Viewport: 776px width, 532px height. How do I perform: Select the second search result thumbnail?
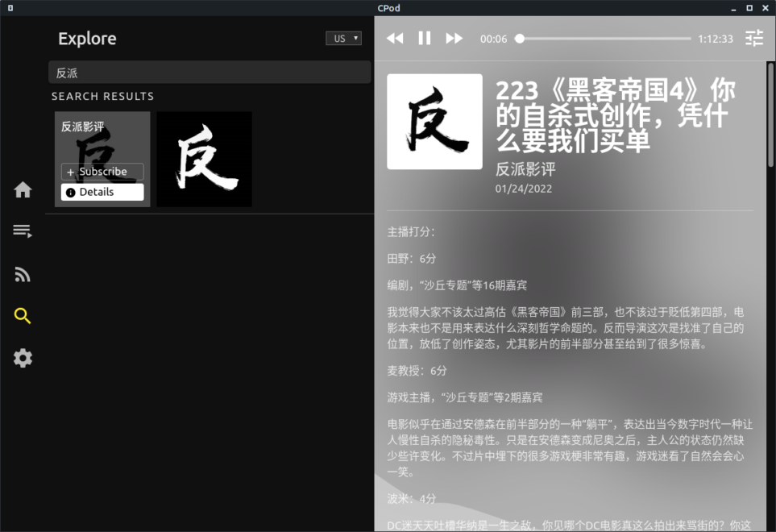(205, 159)
